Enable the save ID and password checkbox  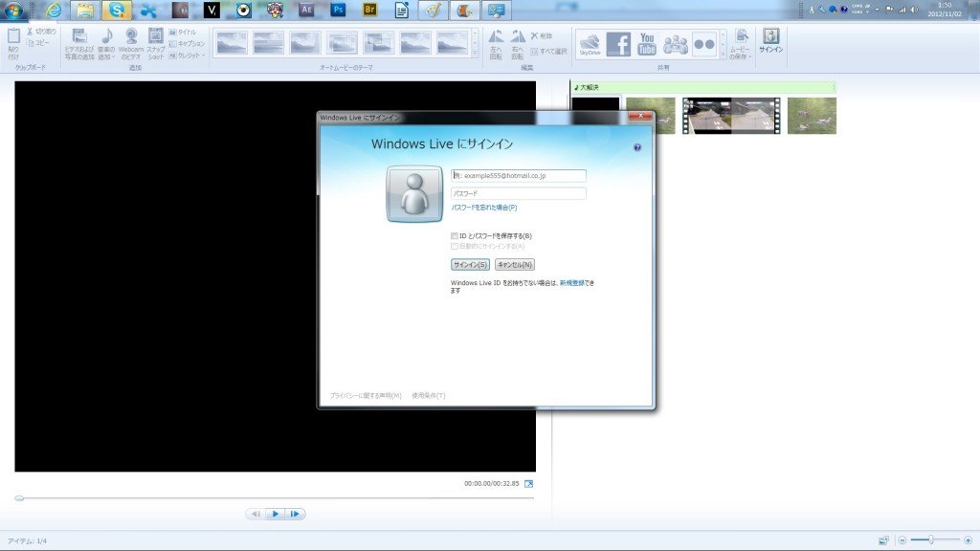(x=455, y=236)
